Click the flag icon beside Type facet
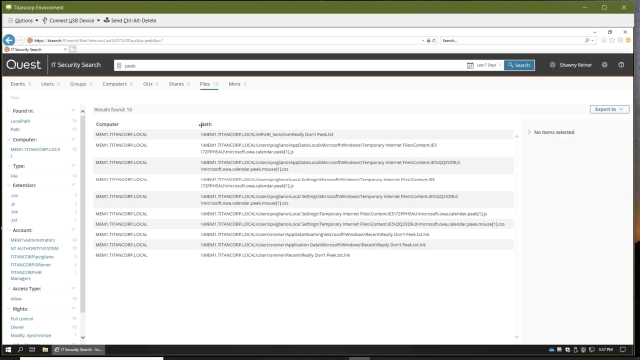The width and height of the screenshot is (640, 360). [x=74, y=166]
